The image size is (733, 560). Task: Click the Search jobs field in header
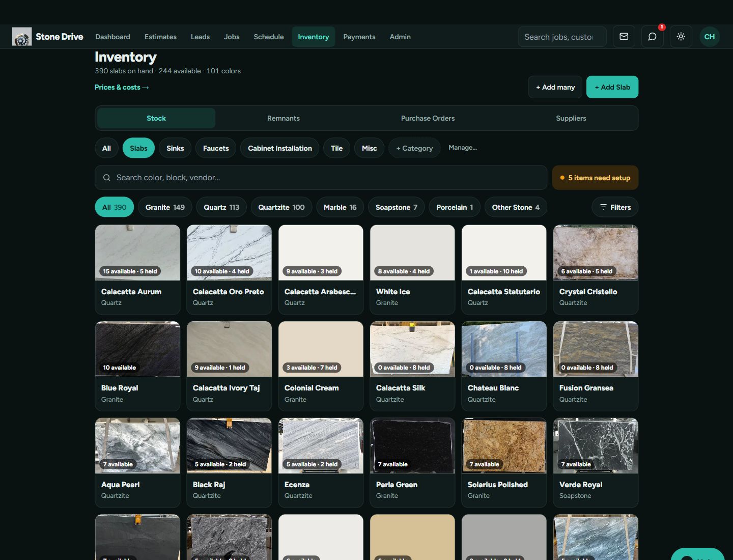(562, 37)
